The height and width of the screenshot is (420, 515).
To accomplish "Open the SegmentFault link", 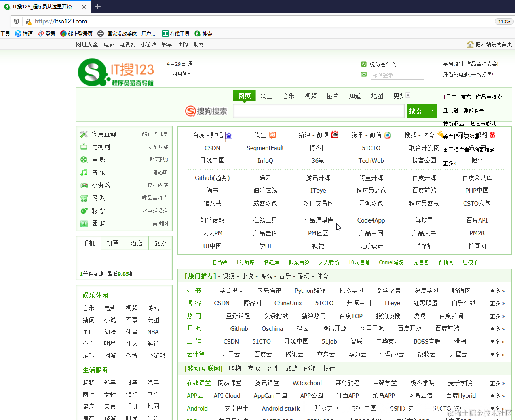I will pos(265,148).
